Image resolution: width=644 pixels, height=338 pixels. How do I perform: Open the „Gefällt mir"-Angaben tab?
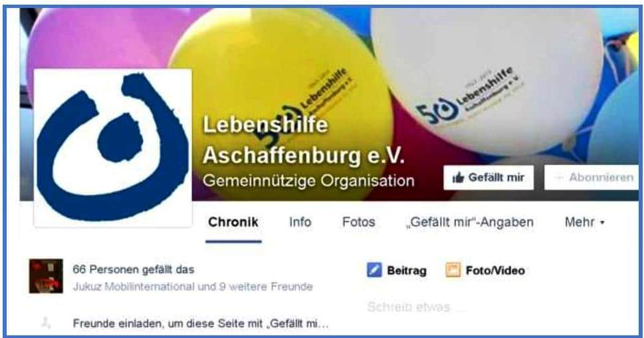(470, 222)
